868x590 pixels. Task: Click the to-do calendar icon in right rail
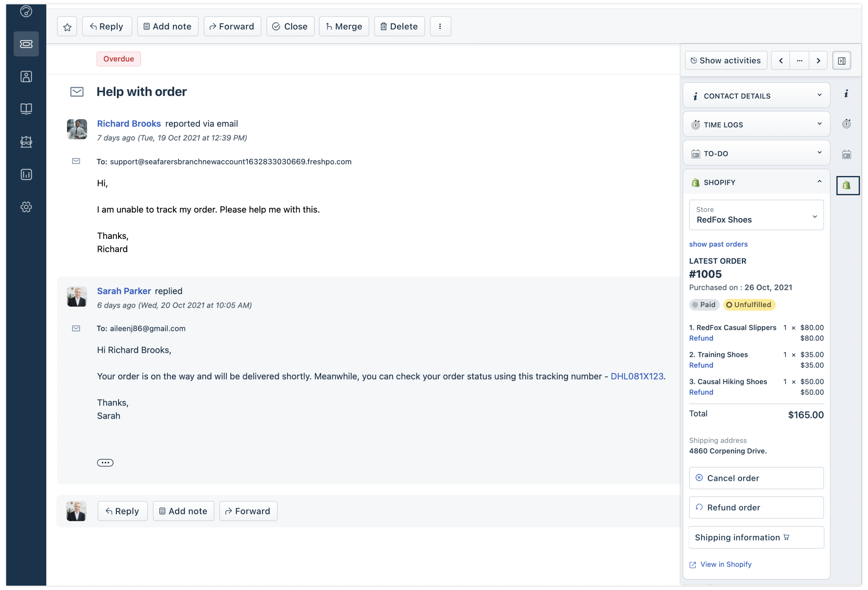[x=846, y=154]
